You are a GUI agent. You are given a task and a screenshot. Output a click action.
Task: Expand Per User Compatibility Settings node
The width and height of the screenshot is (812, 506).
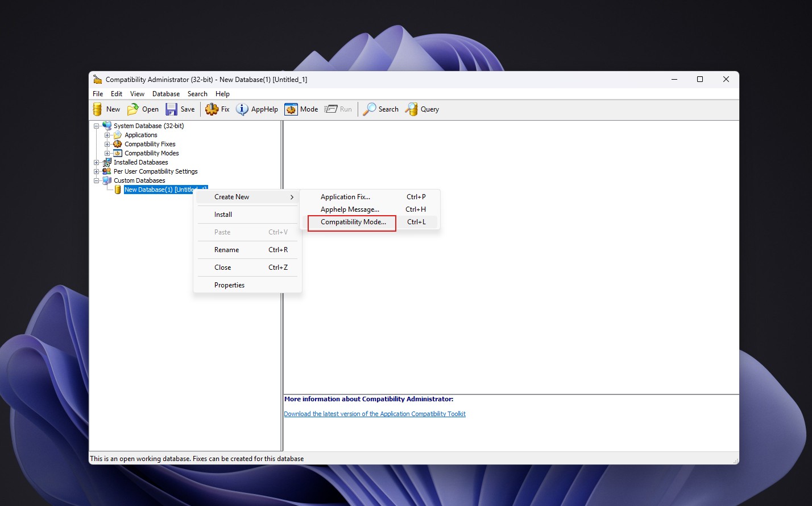tap(97, 171)
